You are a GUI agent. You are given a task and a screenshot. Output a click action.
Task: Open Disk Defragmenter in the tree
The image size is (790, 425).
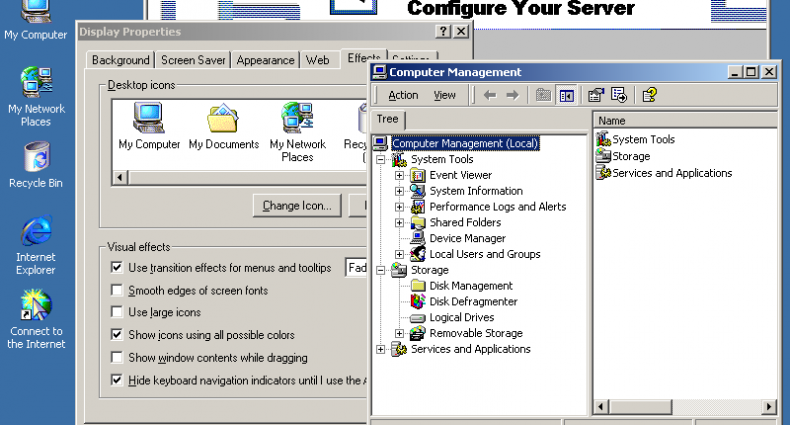(473, 301)
